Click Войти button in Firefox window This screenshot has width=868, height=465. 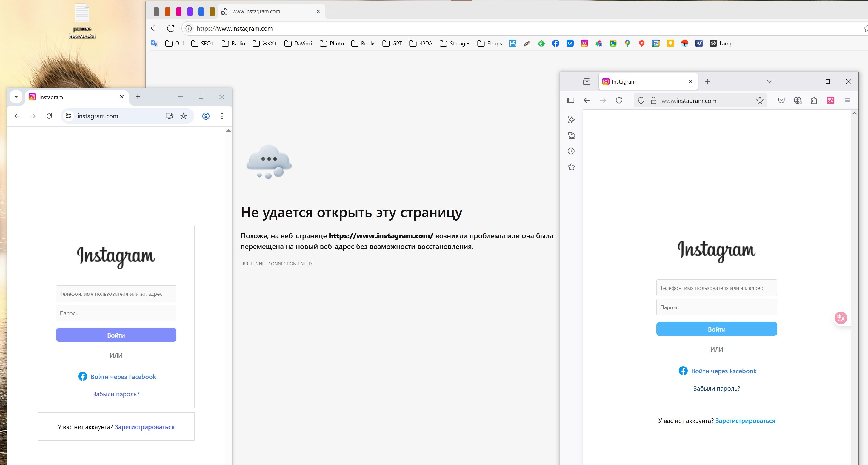click(716, 329)
